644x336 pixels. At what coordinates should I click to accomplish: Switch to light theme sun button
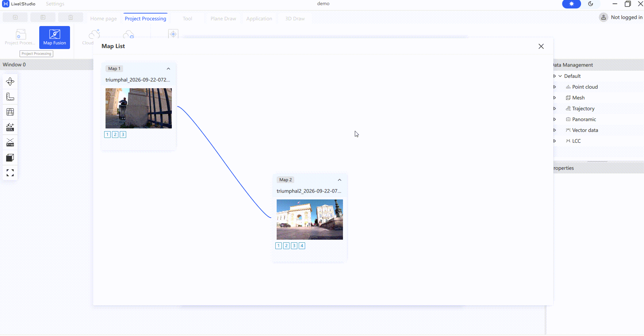pos(571,4)
